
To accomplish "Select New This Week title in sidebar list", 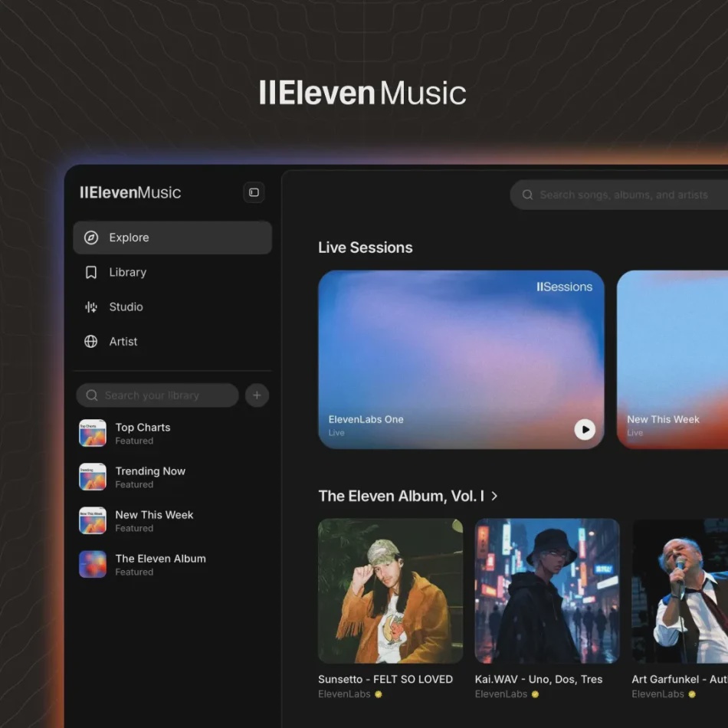I will [x=154, y=515].
